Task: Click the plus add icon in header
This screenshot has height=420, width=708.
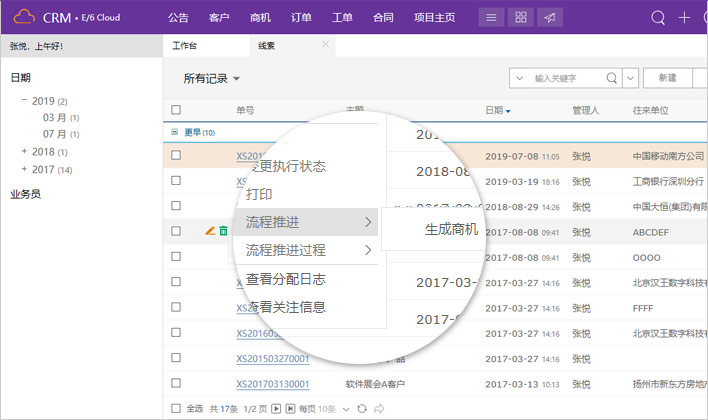Action: (x=685, y=17)
